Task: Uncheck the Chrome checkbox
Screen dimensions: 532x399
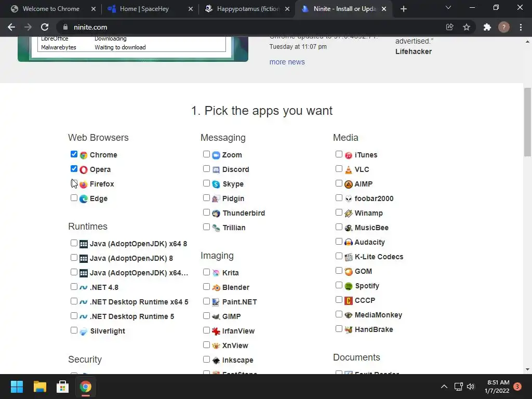Action: coord(74,154)
